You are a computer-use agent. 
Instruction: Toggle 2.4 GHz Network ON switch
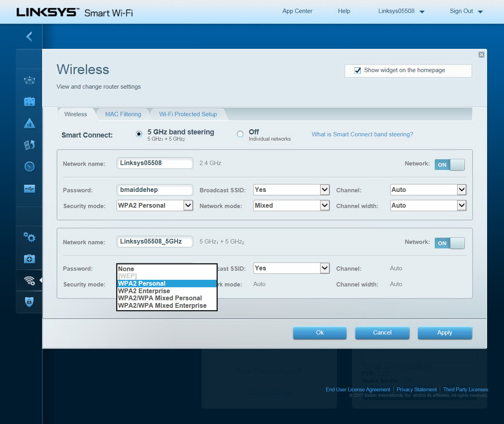click(x=450, y=165)
